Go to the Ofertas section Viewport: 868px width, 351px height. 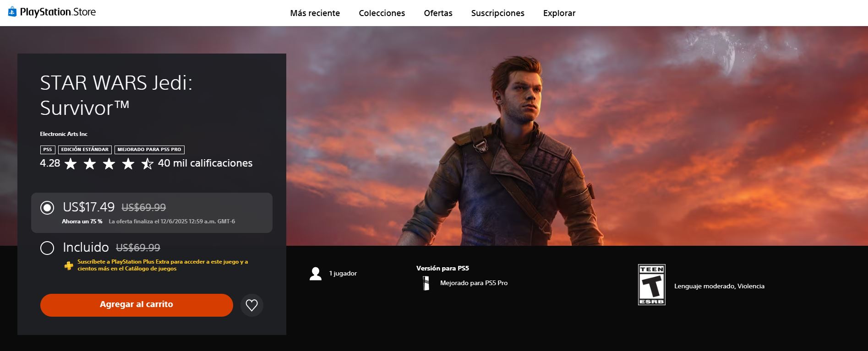click(438, 13)
